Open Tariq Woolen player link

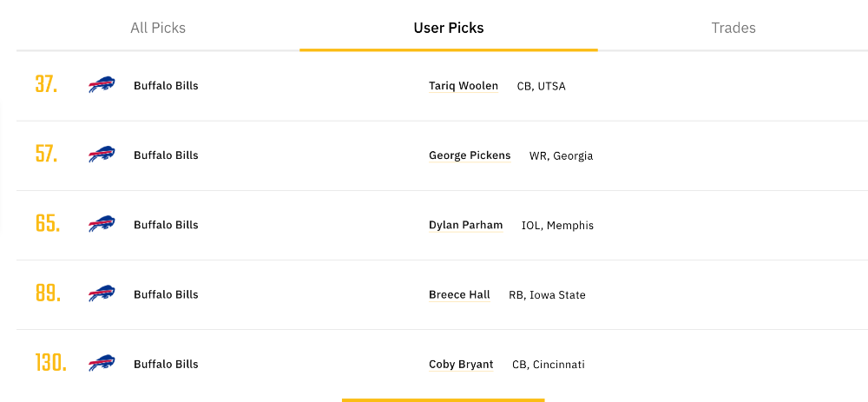(x=464, y=86)
